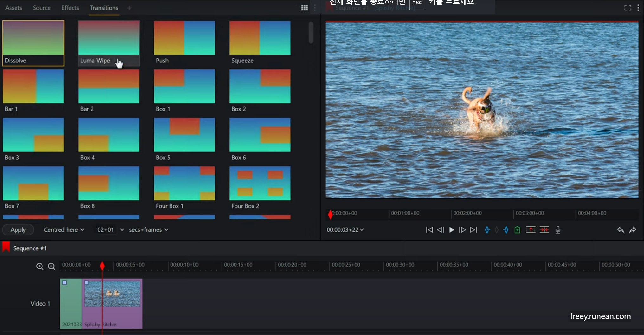Zoom out on the timeline
The image size is (644, 335).
coord(52,267)
